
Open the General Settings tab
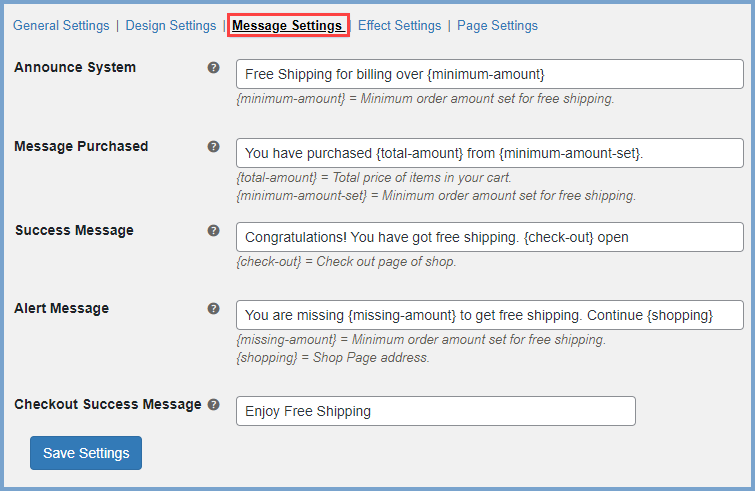point(61,25)
